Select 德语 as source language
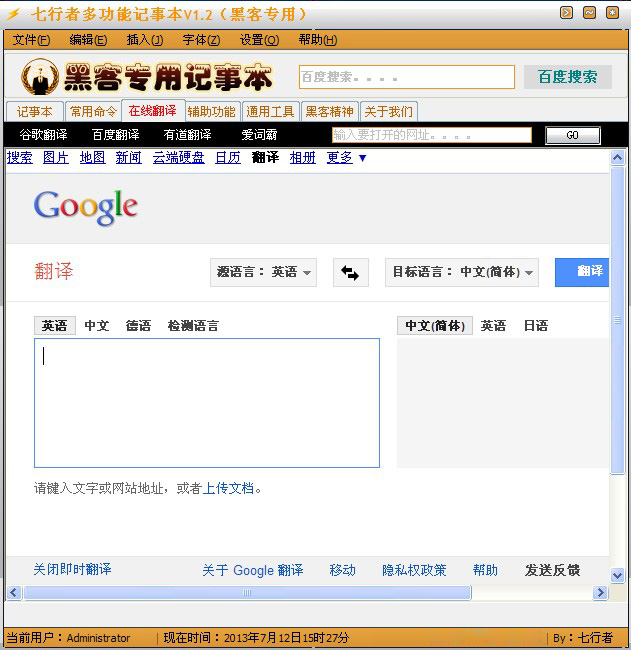This screenshot has height=650, width=631. coord(138,326)
